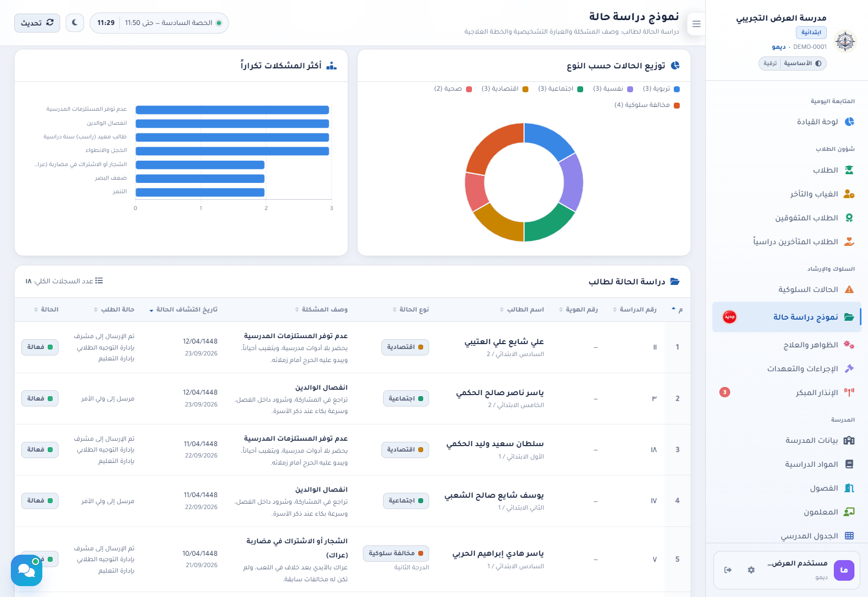Click student name علي شايع علي العتيبي
The image size is (868, 597).
[504, 341]
